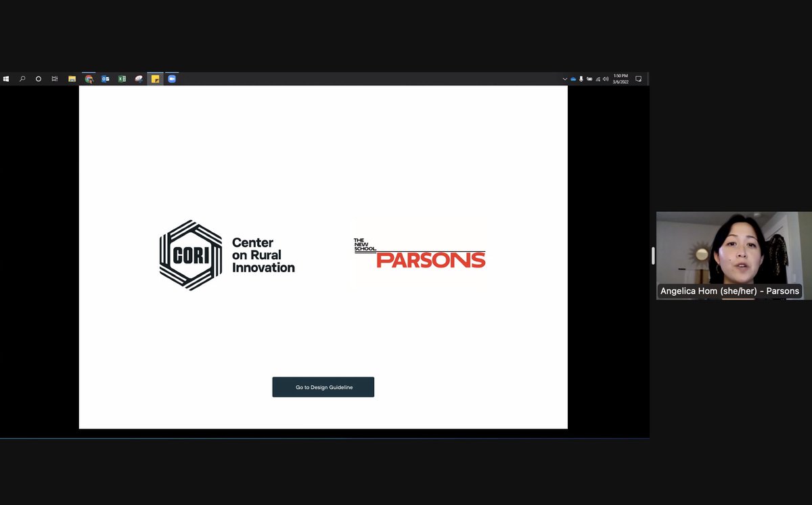Click the Angelica Hom (she/her) name label
This screenshot has height=505, width=812.
729,291
